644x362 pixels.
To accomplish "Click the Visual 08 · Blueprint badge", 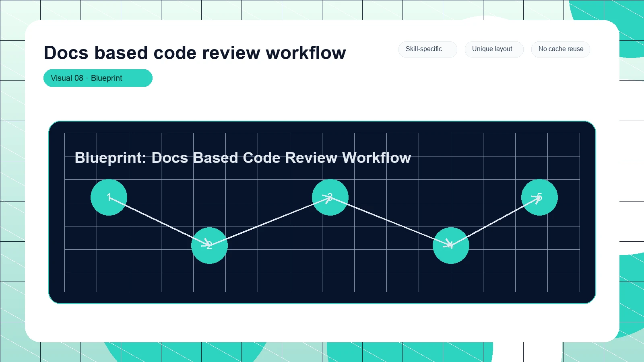I will 98,78.
